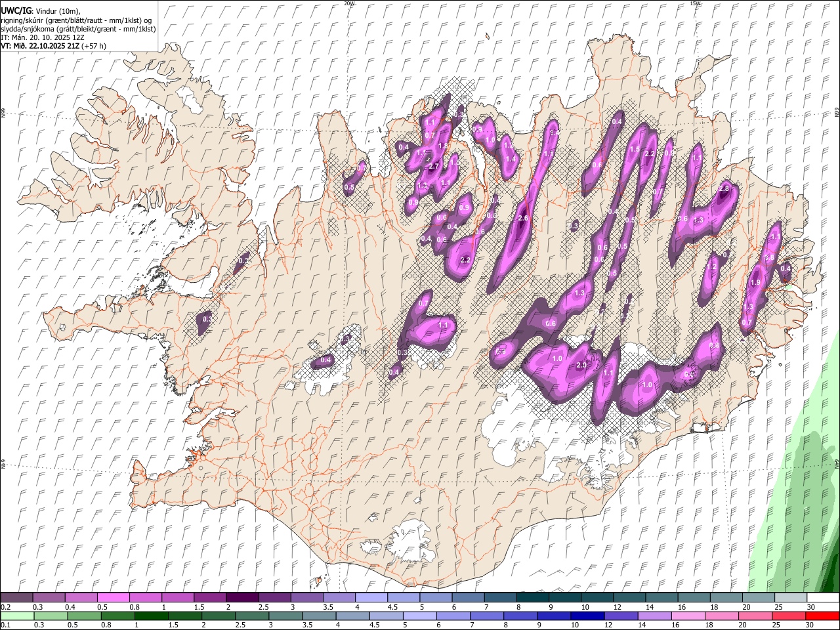Image resolution: width=840 pixels, height=630 pixels.
Task: Click the 'VT: Mið. 22.10.2025 21Z (+57 h)' line
Action: [54, 46]
